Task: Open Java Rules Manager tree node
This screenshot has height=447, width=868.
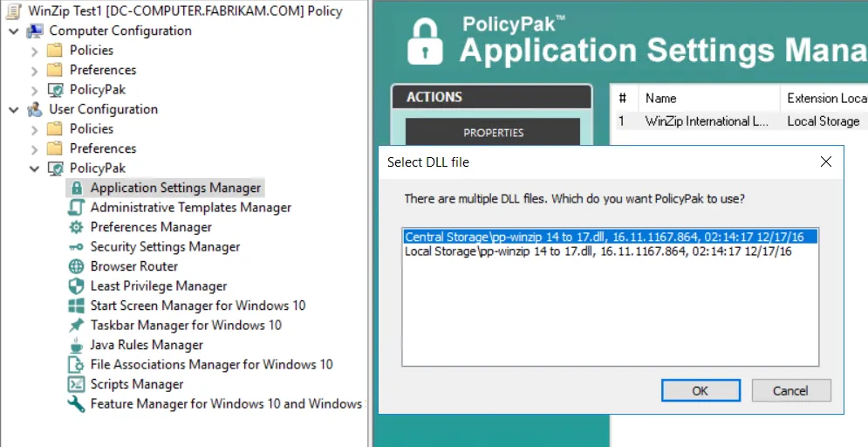Action: coord(147,345)
